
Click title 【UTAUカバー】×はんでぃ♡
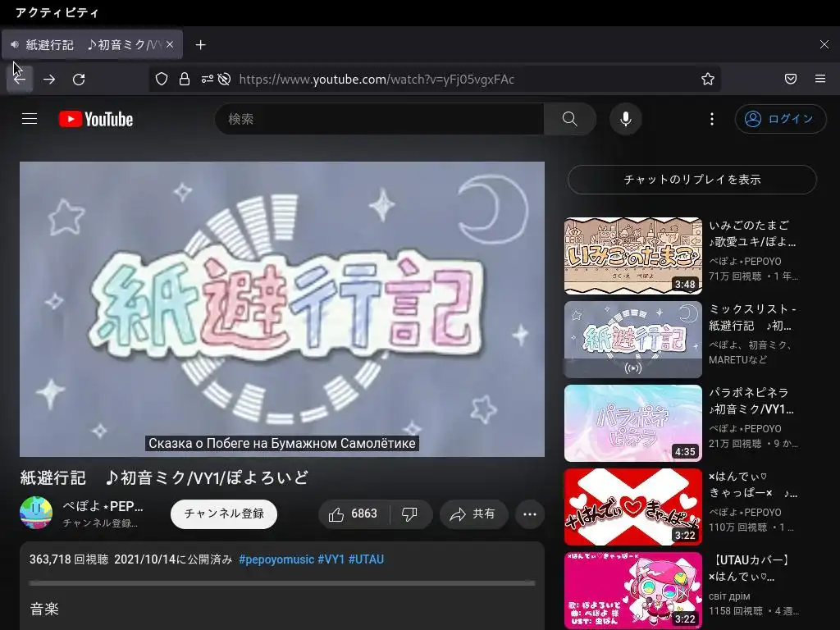(749, 568)
